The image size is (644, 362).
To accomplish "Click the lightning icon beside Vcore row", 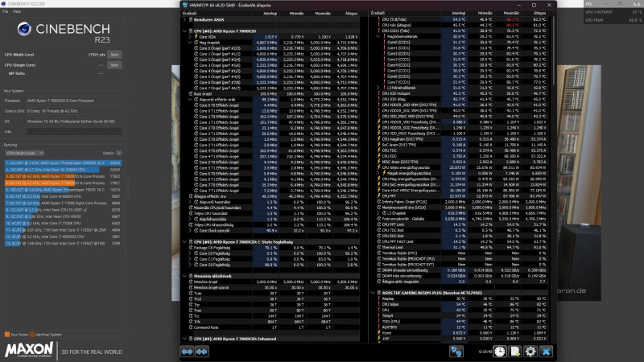I will pos(378,332).
